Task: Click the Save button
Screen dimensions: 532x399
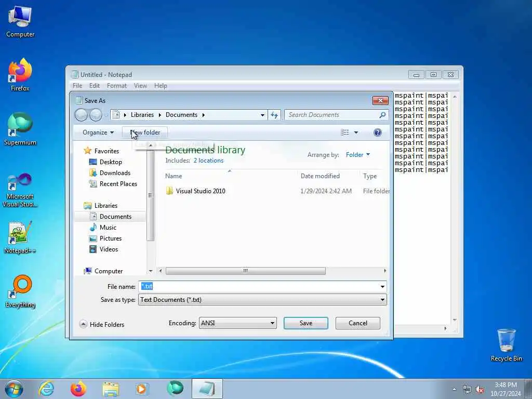Action: 305,323
